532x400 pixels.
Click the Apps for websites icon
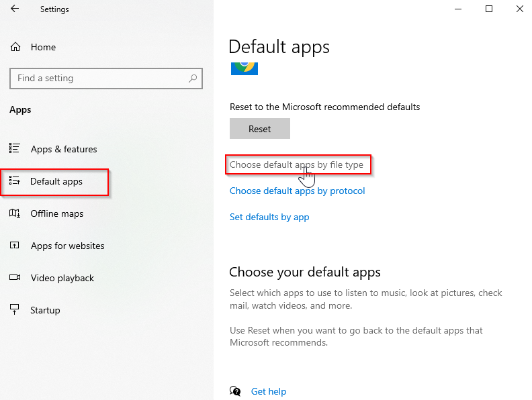pos(14,245)
